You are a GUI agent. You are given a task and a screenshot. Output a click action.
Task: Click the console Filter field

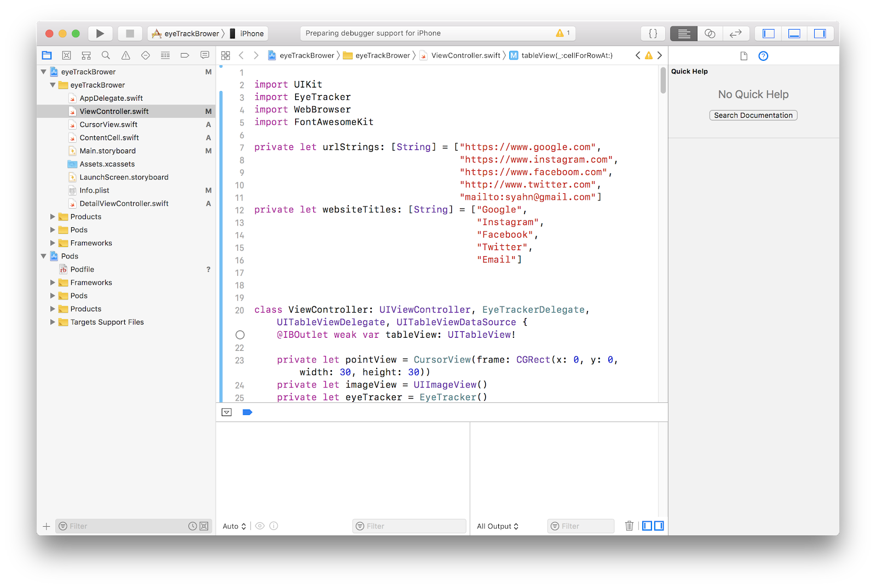581,526
